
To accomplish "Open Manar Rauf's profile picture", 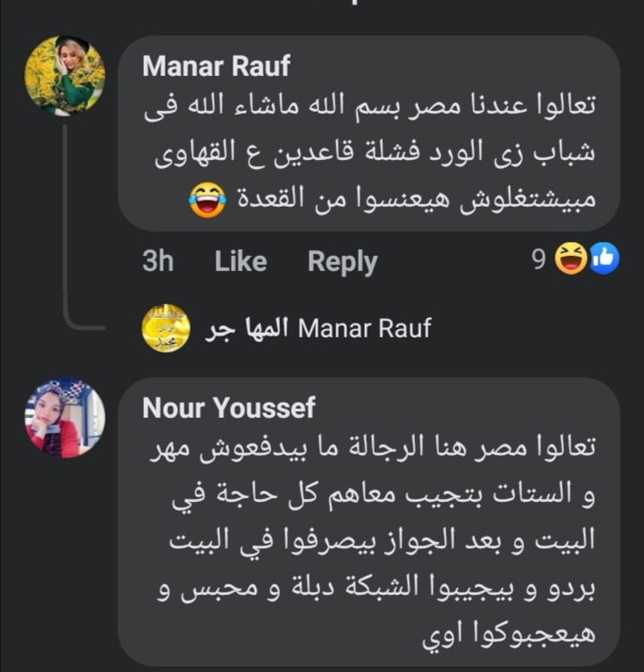I will click(x=64, y=75).
